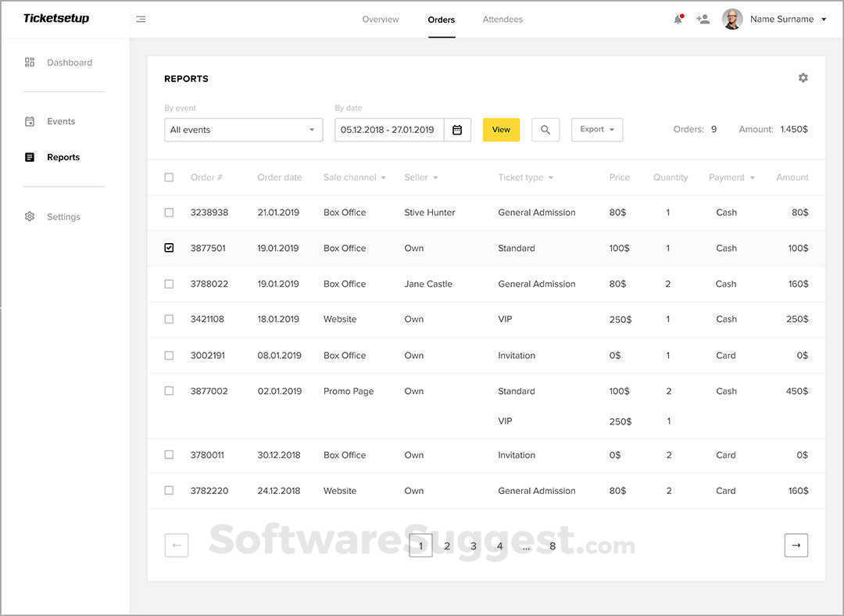Open the All events dropdown
844x616 pixels.
coord(243,130)
